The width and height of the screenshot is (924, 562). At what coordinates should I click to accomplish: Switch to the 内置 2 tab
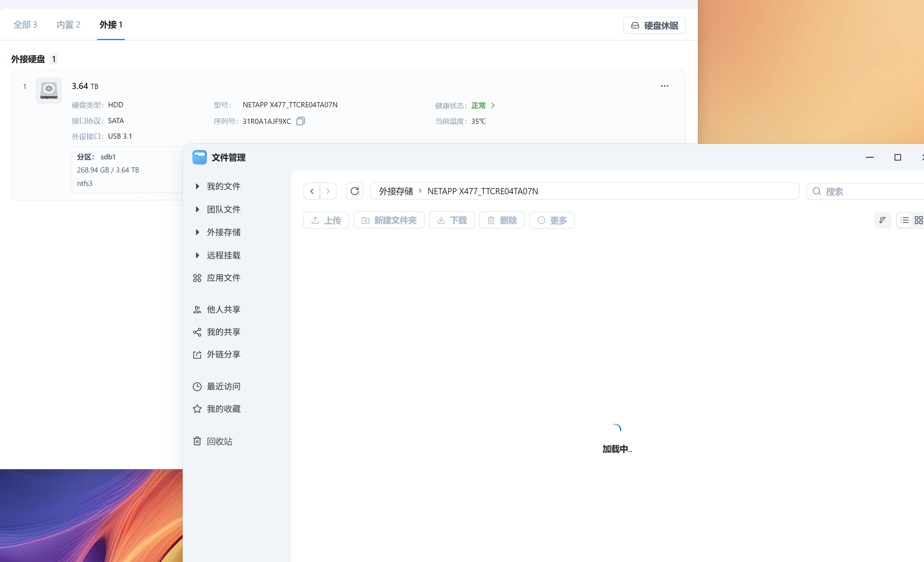pos(68,24)
